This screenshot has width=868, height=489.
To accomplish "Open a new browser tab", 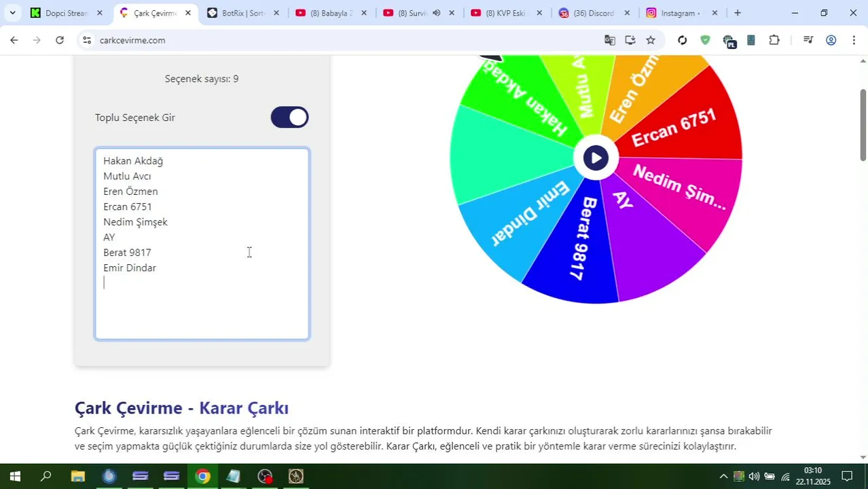I will (x=738, y=13).
